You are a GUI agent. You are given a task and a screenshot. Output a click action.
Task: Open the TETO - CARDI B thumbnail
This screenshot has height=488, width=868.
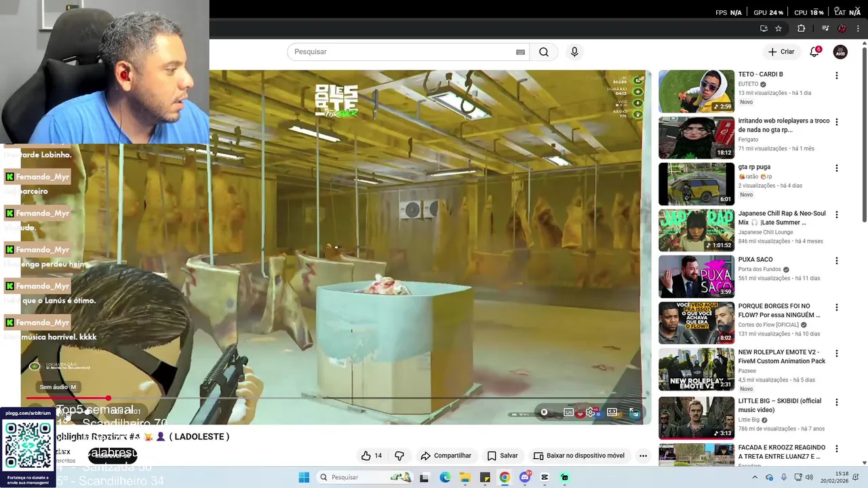[696, 91]
